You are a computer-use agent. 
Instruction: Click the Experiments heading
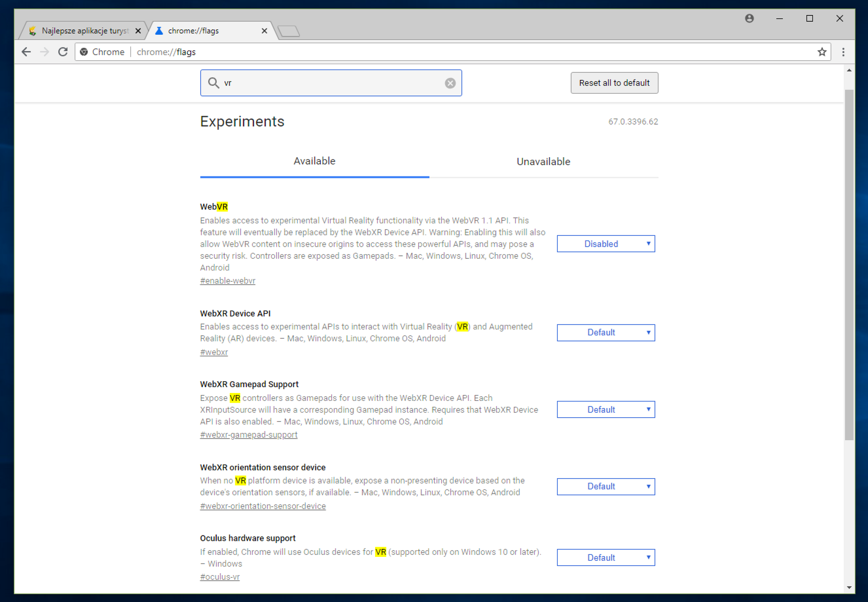pos(242,122)
